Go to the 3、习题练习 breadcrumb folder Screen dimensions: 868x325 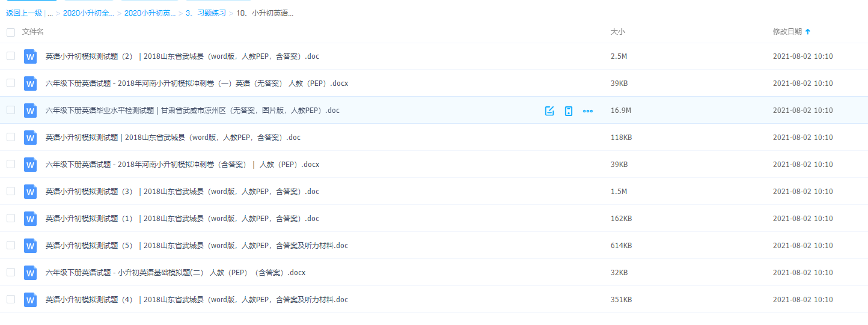tap(206, 13)
